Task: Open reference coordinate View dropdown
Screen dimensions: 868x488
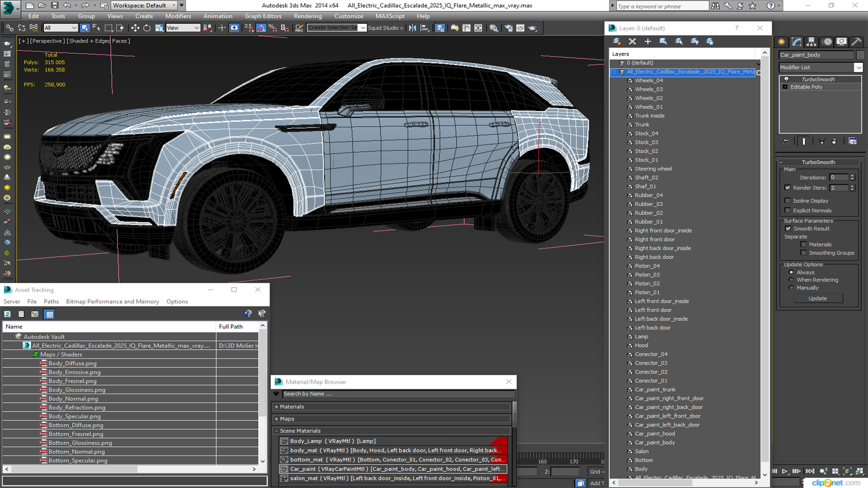Action: coord(183,28)
